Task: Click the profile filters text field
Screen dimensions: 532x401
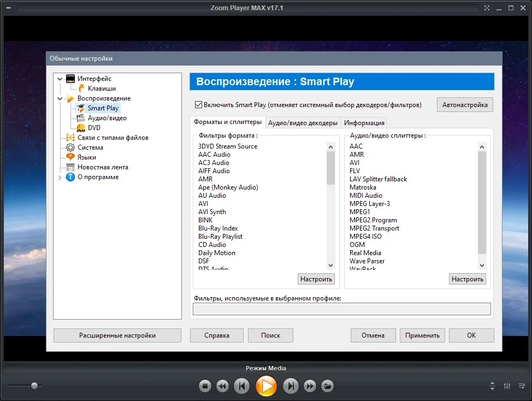Action: click(x=342, y=309)
